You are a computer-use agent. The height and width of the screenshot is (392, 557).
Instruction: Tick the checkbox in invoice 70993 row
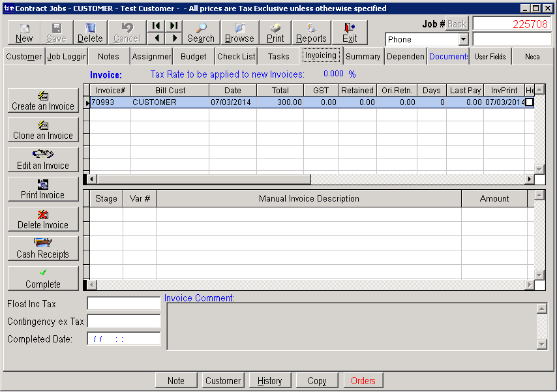click(529, 102)
